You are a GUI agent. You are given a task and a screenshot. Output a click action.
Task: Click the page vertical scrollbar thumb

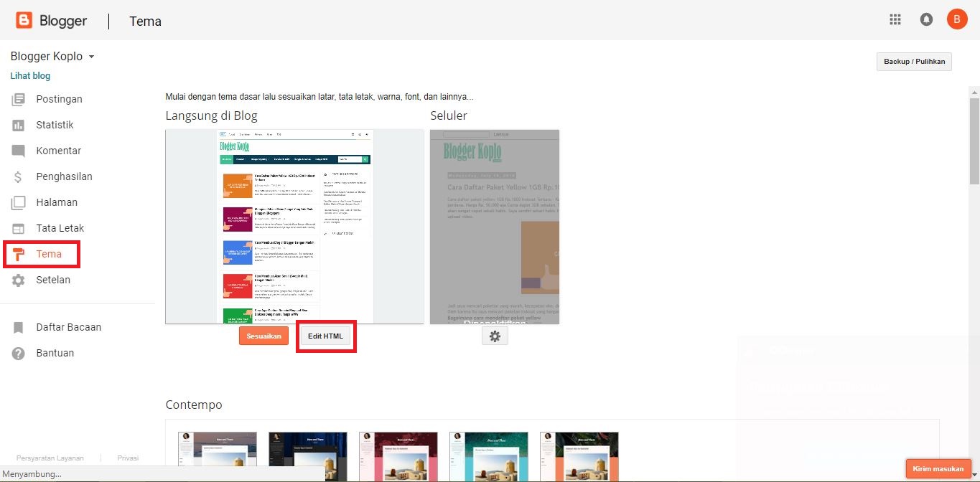(974, 141)
